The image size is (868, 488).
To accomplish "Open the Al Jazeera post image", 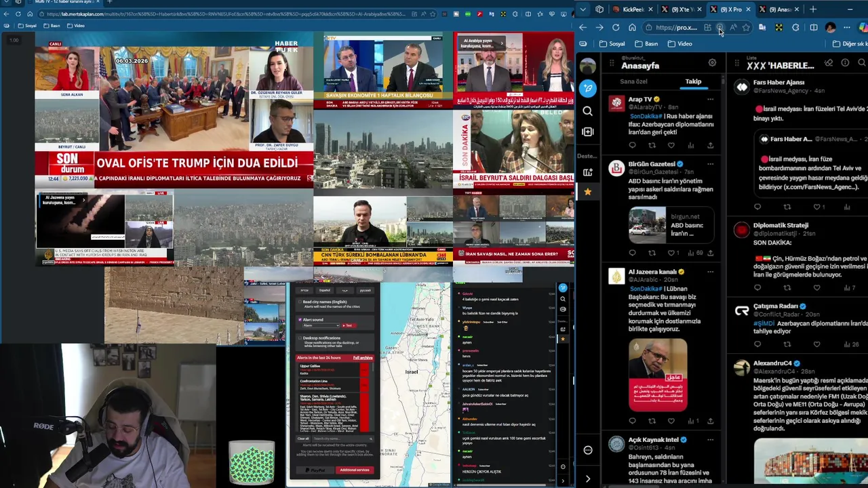I will [657, 375].
